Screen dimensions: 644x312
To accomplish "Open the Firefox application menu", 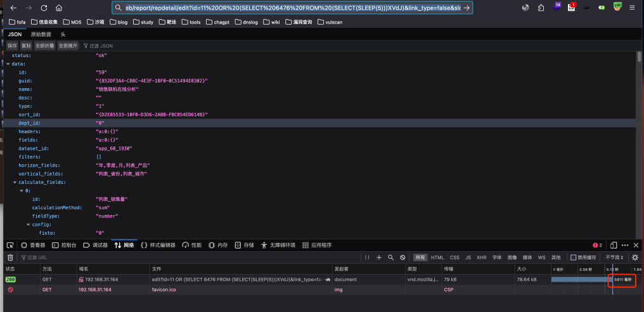I will click(x=632, y=8).
